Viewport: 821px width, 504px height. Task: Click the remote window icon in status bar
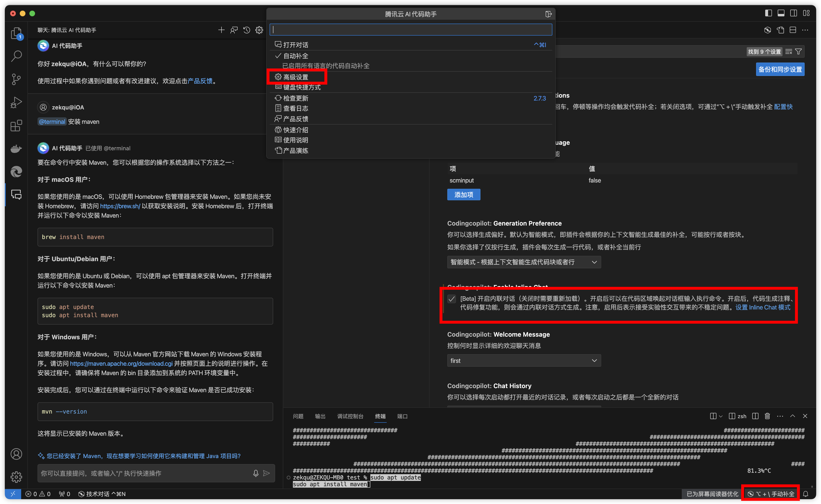13,494
